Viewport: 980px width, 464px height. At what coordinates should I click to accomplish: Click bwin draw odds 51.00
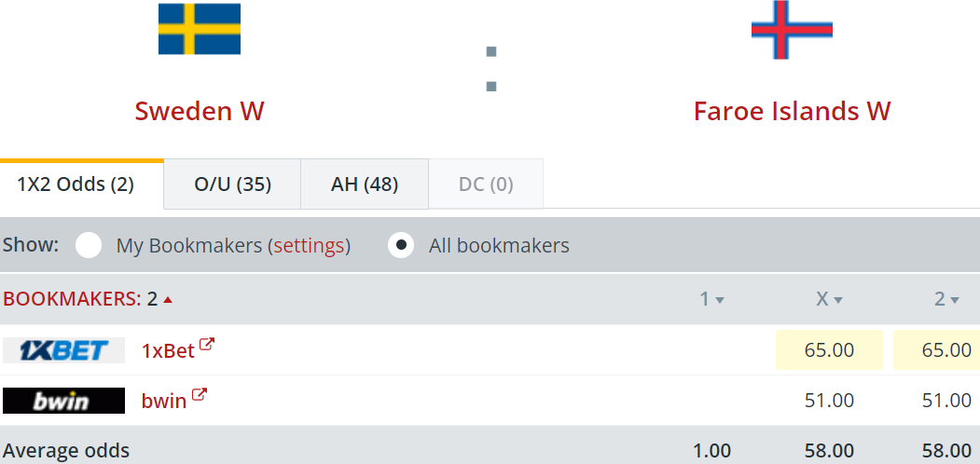829,401
